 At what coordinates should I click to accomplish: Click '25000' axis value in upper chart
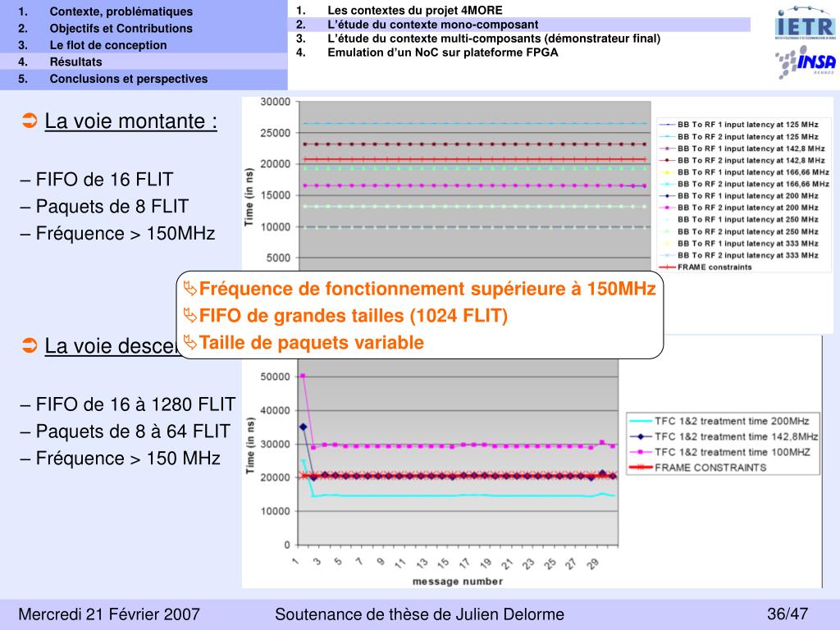click(x=276, y=133)
